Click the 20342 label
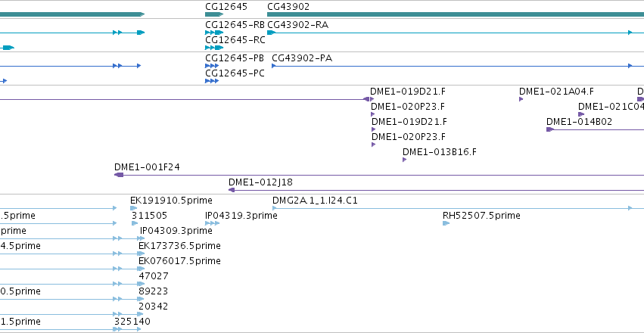The image size is (644, 333). 154,307
